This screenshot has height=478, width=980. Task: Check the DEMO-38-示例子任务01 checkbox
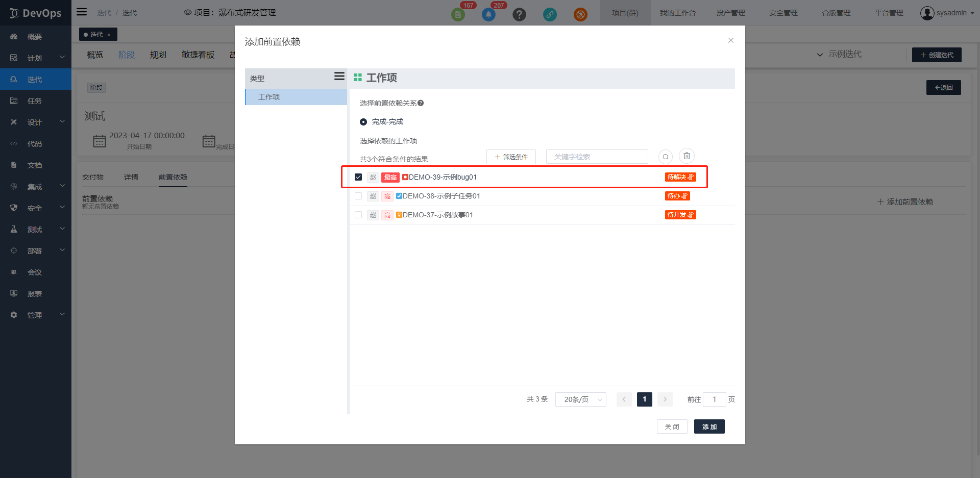coord(358,196)
